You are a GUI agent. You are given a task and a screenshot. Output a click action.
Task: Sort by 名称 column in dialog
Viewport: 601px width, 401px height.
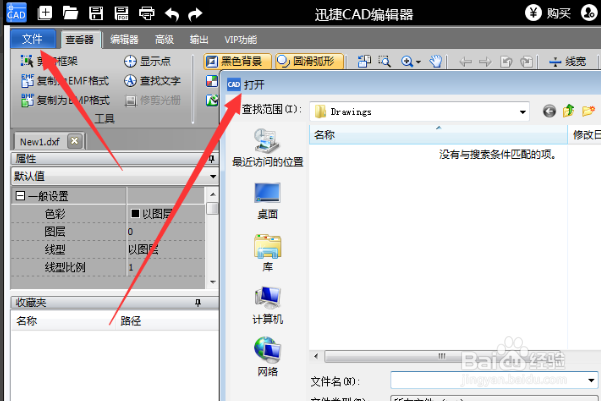(438, 135)
